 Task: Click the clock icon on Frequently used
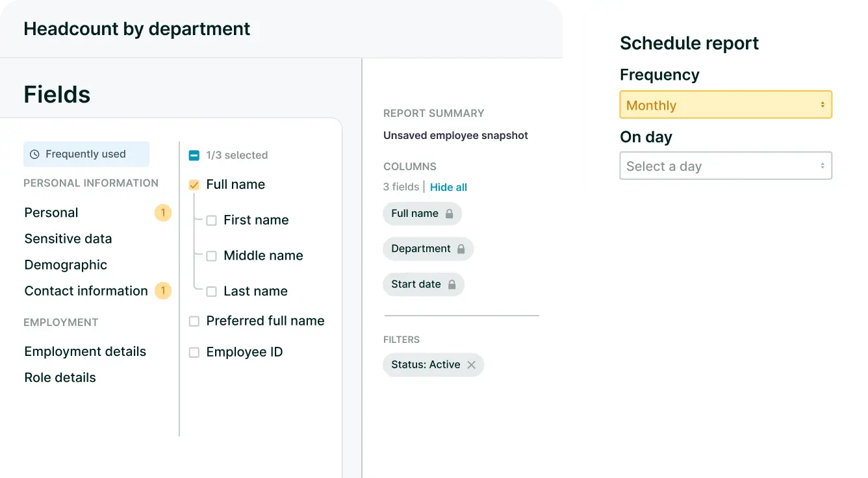[x=35, y=155]
